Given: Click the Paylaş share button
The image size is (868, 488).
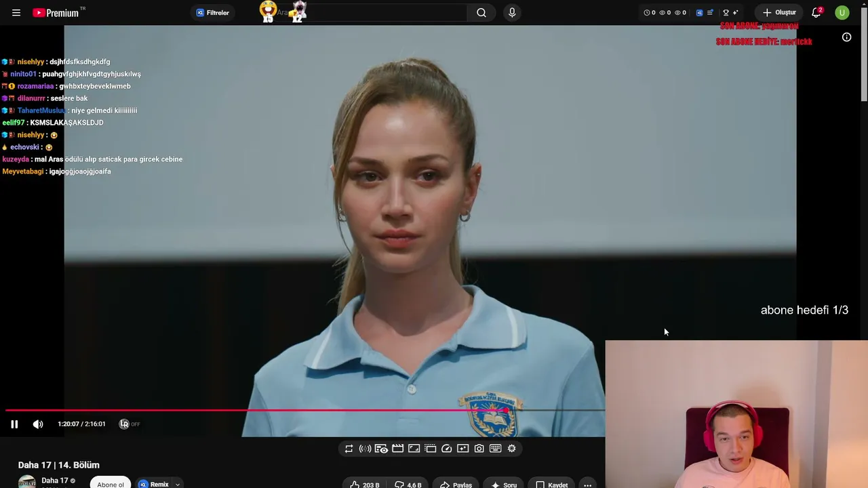Looking at the screenshot, I should click(x=455, y=485).
